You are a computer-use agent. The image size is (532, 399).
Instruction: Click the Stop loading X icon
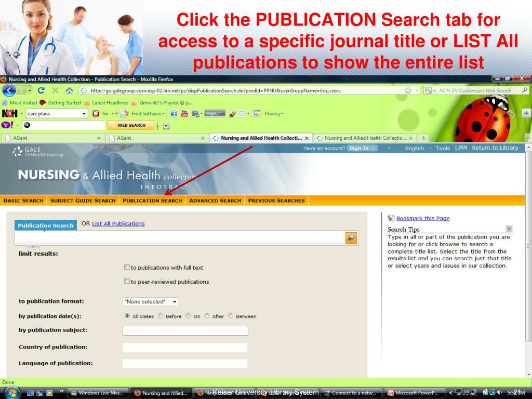55,90
